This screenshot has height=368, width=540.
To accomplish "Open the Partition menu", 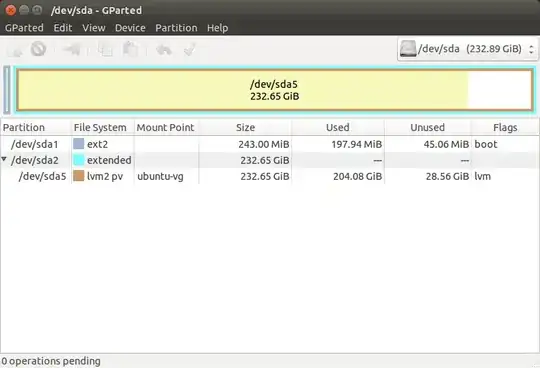I will (176, 28).
